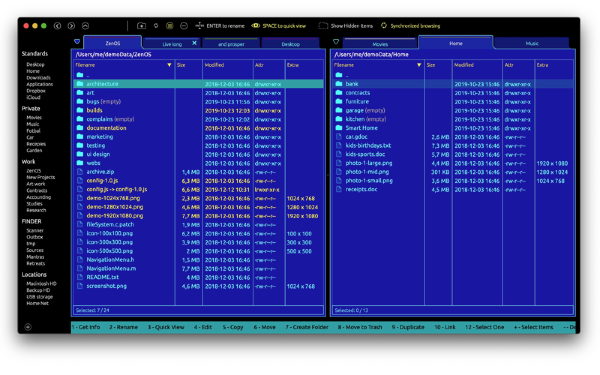Click the file icon beside screenshot.png

(x=80, y=286)
